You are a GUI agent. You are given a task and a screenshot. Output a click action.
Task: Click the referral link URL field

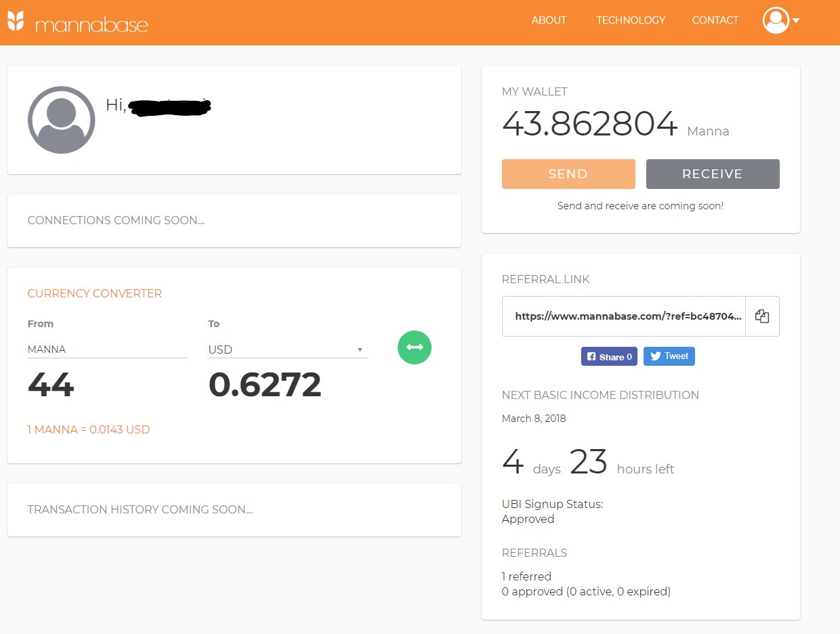pyautogui.click(x=624, y=316)
